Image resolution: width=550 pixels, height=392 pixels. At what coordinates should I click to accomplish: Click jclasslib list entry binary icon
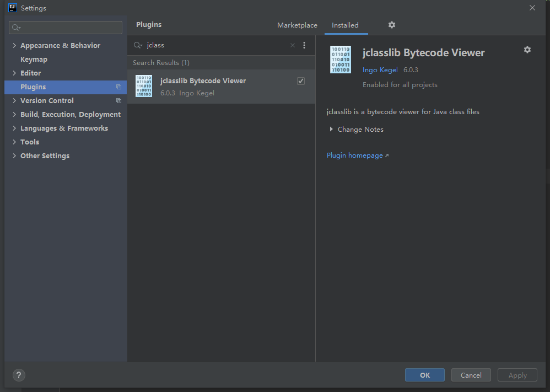coord(144,86)
